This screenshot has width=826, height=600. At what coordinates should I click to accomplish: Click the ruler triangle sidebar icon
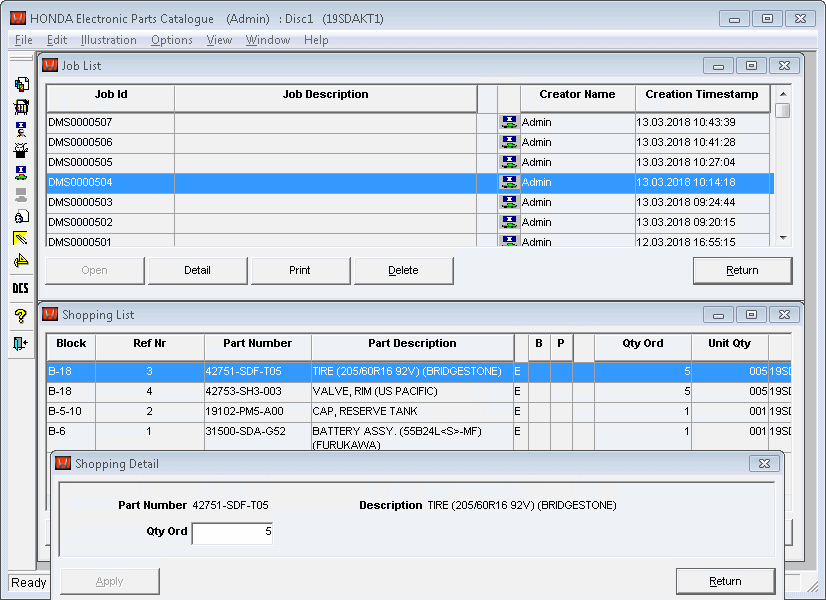[21, 260]
